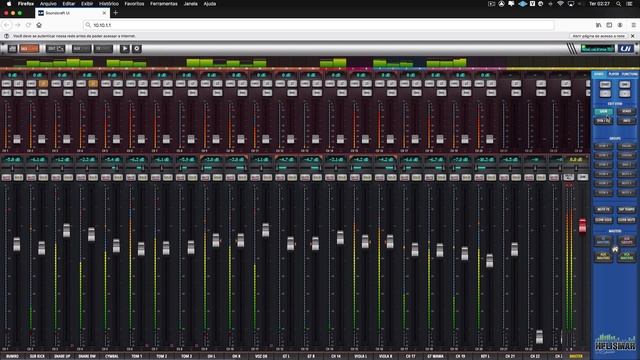Click the Firefox reload icon
This screenshot has height=360, width=640.
[x=28, y=25]
